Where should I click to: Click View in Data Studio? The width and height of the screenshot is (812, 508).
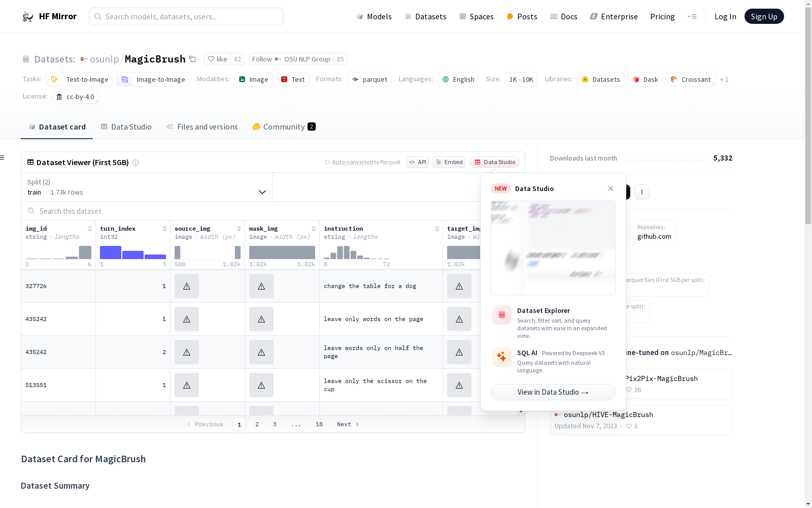point(553,392)
